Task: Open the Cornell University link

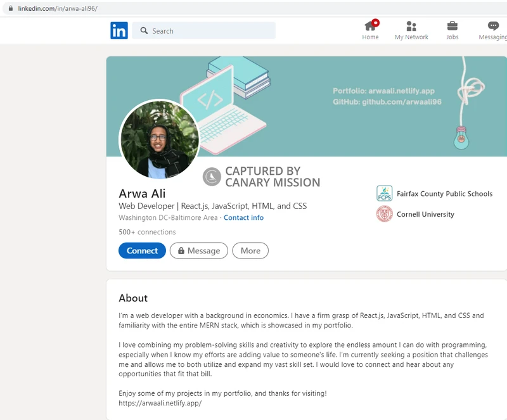Action: click(x=425, y=214)
